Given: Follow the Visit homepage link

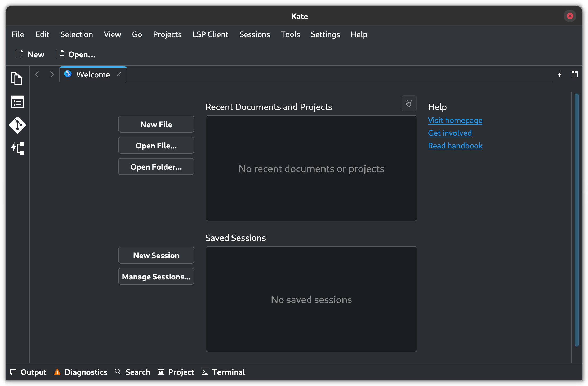Looking at the screenshot, I should click(455, 120).
